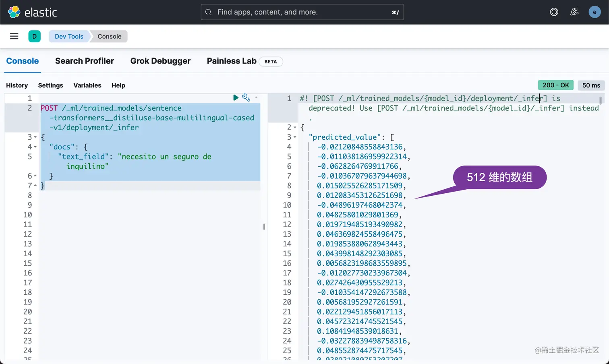
Task: Open console Settings
Action: (x=50, y=85)
